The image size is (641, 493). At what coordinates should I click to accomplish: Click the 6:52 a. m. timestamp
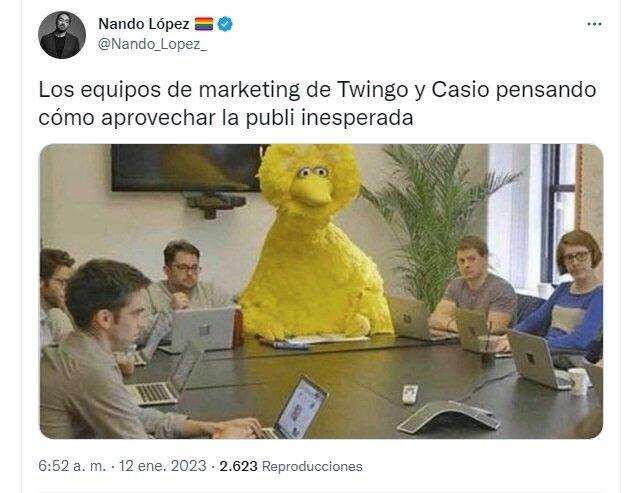pos(72,466)
